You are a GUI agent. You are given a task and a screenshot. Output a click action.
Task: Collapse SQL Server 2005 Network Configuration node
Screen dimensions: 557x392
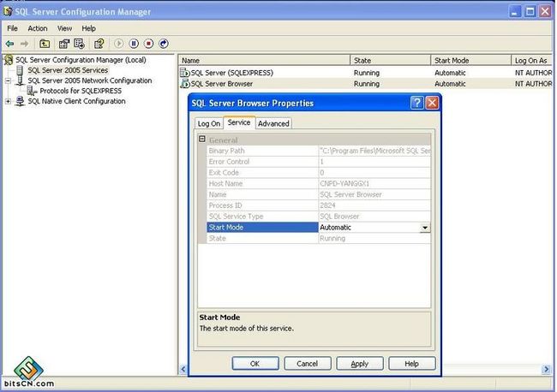(x=8, y=81)
